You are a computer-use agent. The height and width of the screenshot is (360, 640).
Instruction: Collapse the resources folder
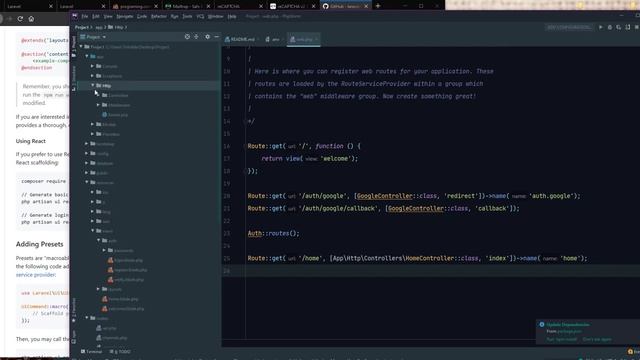(x=87, y=182)
